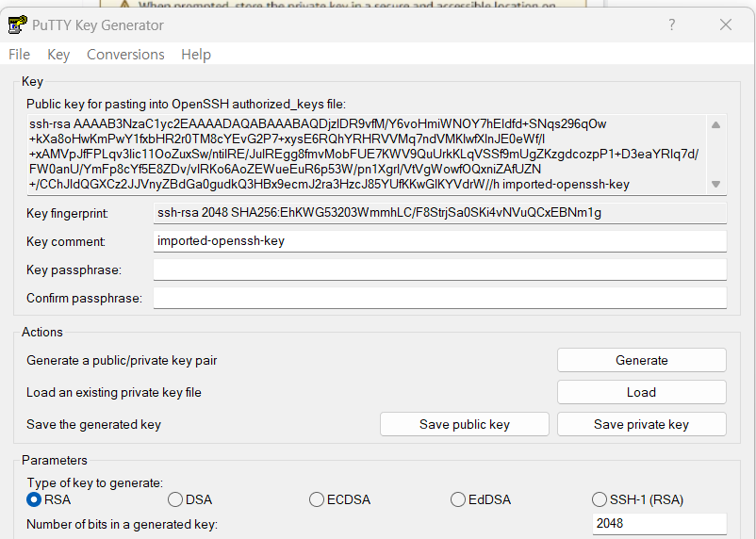This screenshot has height=539, width=756.
Task: Click 'Generate a public/private key pair' text
Action: (122, 361)
